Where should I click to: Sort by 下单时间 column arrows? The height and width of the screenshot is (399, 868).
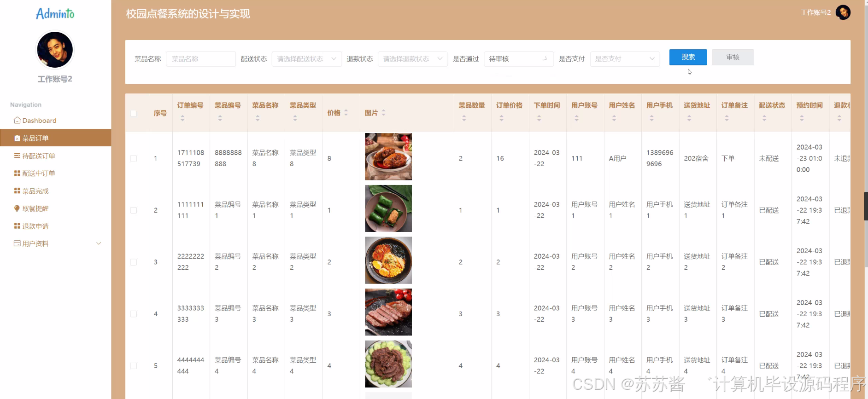tap(539, 118)
